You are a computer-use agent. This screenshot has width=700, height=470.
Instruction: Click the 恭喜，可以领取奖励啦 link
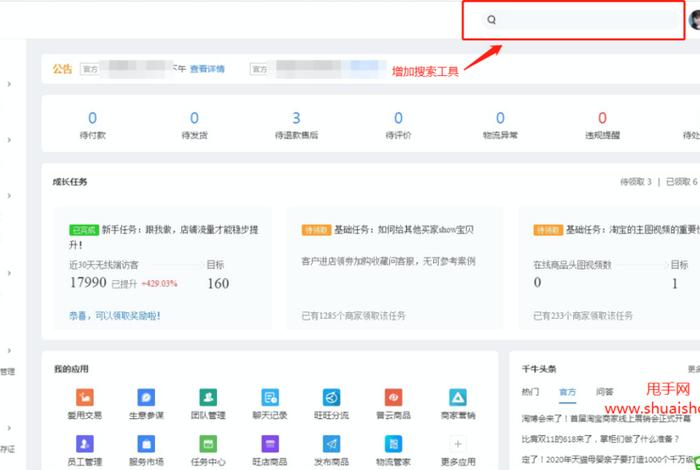(115, 316)
